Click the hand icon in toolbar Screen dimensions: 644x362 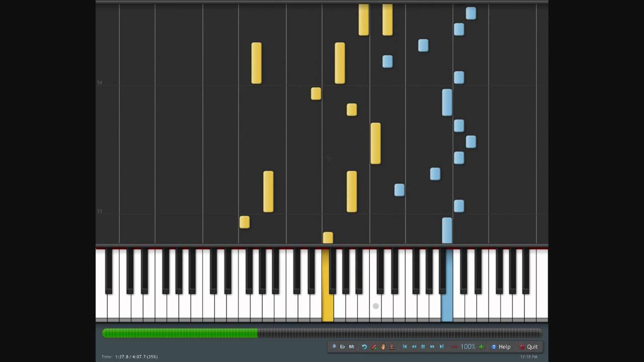coord(383,347)
